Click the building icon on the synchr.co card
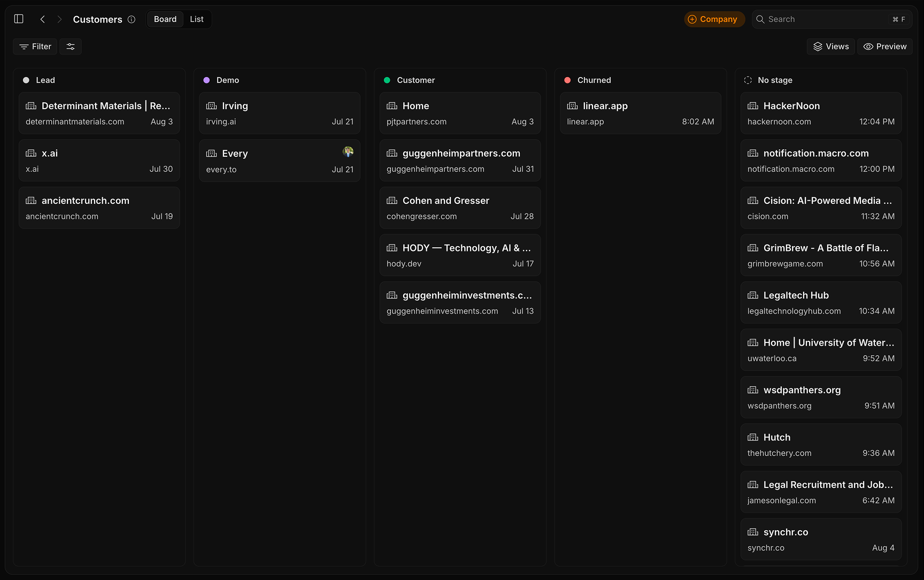Image resolution: width=924 pixels, height=580 pixels. [x=753, y=532]
